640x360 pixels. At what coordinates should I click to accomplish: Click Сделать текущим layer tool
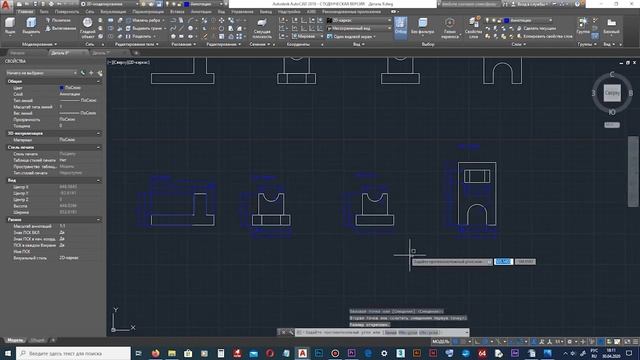[x=536, y=28]
